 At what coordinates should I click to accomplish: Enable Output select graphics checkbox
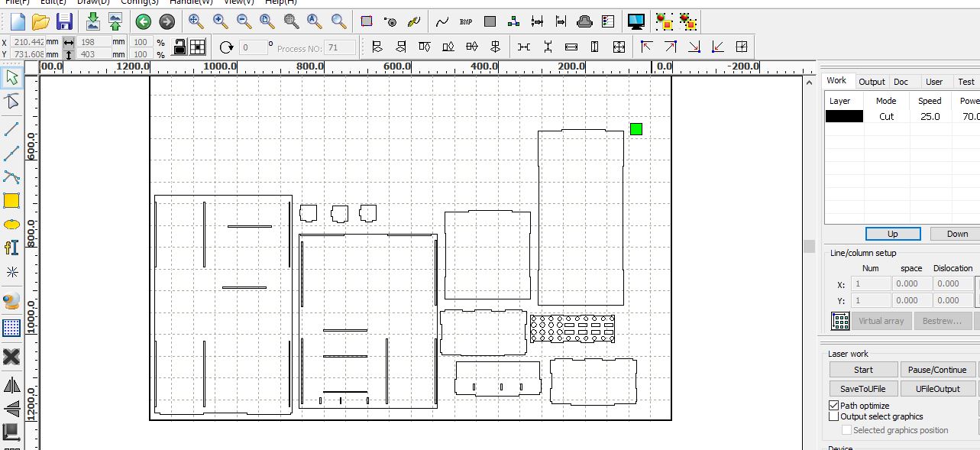(834, 416)
